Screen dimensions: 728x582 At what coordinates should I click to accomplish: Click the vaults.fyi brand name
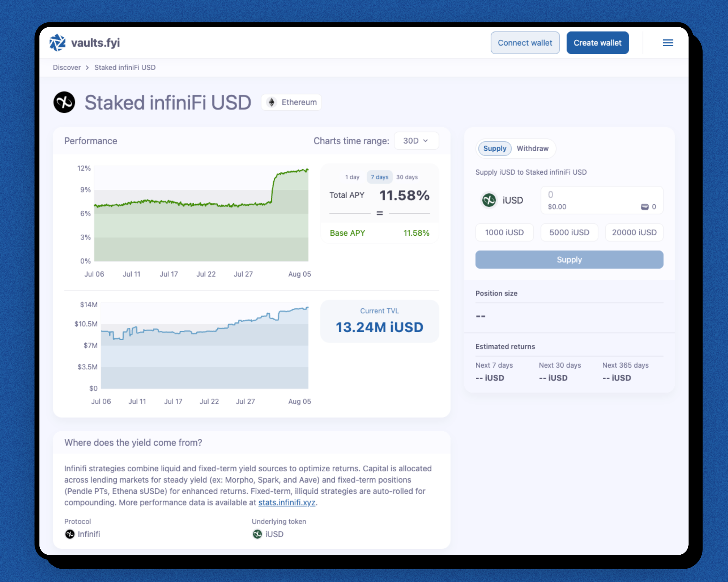coord(95,43)
